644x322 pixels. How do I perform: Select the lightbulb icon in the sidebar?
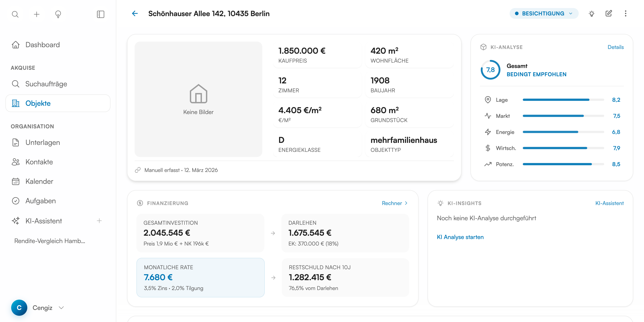click(x=58, y=14)
